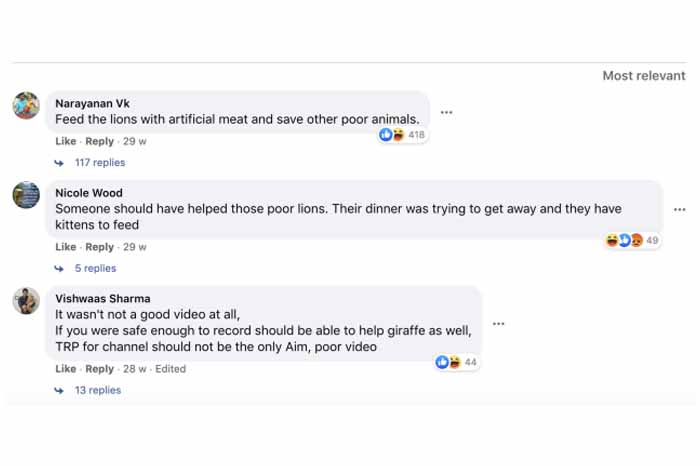Open the Most relevant sort dropdown
Image resolution: width=700 pixels, height=466 pixels.
coord(643,76)
